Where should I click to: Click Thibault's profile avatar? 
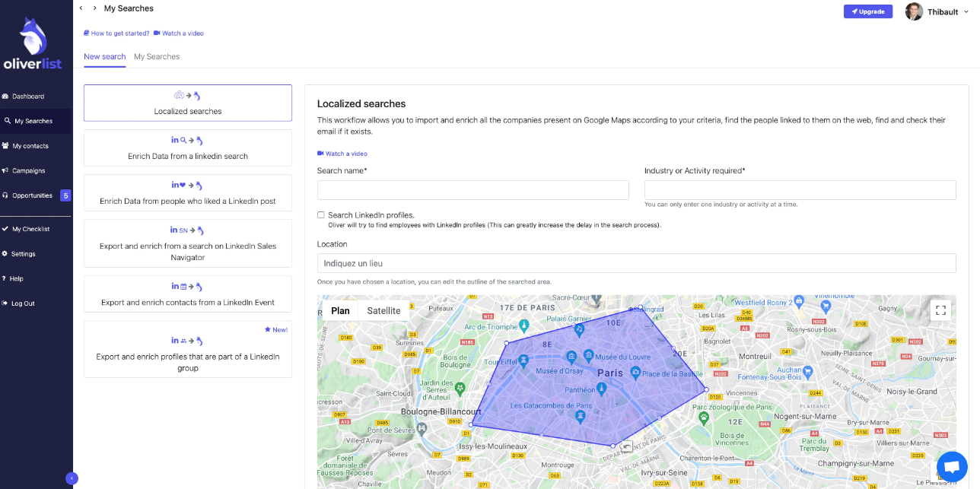tap(914, 11)
